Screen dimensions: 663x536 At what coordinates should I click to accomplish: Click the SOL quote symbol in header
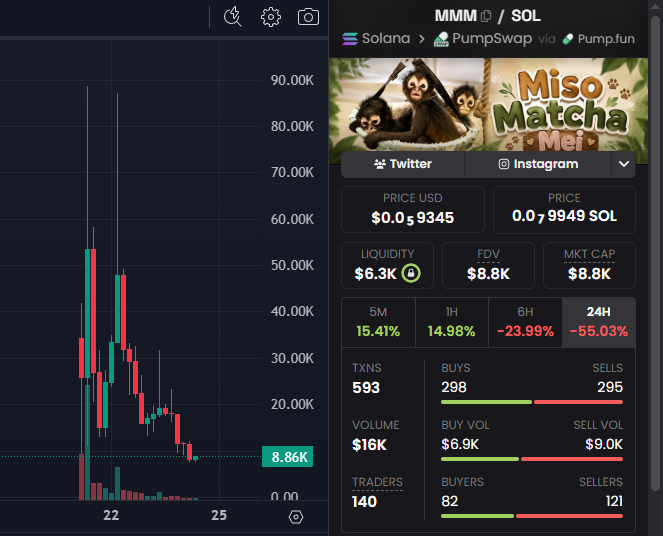(x=526, y=16)
